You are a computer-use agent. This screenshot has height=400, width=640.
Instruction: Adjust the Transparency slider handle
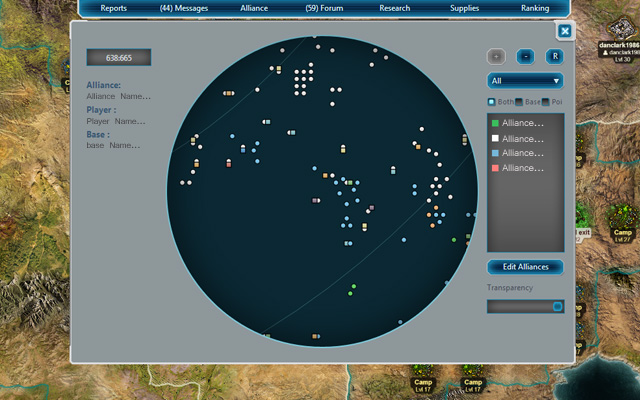click(x=558, y=306)
